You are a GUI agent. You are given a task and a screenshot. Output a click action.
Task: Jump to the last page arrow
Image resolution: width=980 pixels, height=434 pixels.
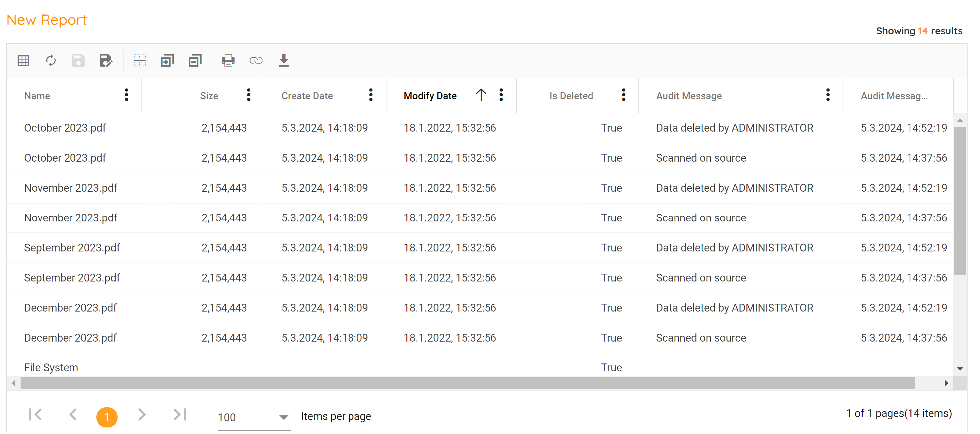click(x=180, y=414)
